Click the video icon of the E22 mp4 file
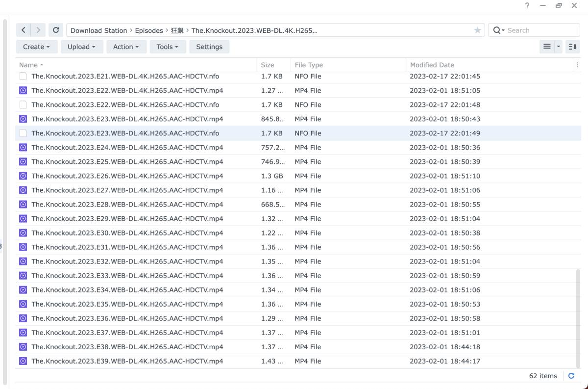The height and width of the screenshot is (389, 588). pos(23,90)
